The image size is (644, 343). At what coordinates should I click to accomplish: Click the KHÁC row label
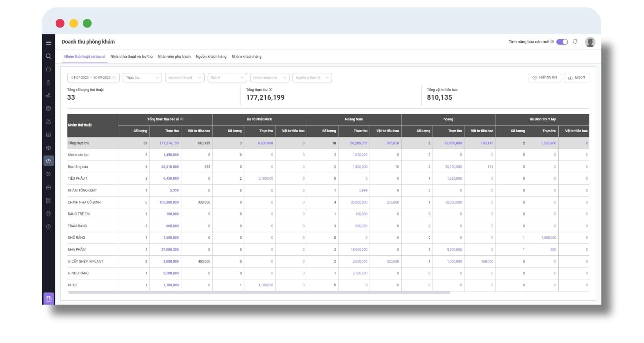[72, 285]
